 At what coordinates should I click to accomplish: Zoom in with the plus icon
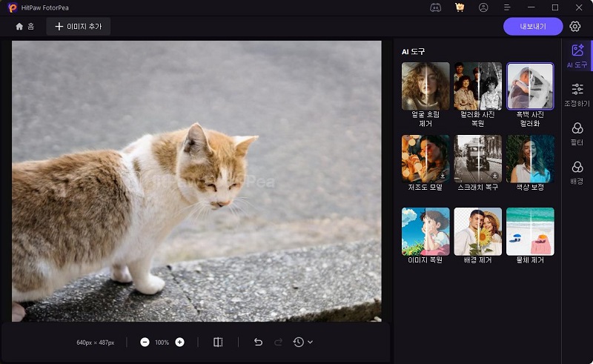179,343
